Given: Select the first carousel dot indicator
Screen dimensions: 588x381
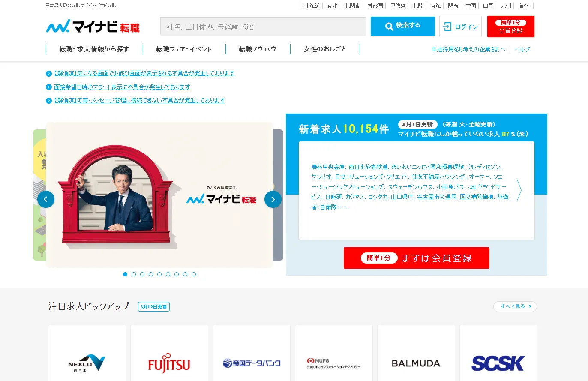Looking at the screenshot, I should click(125, 274).
